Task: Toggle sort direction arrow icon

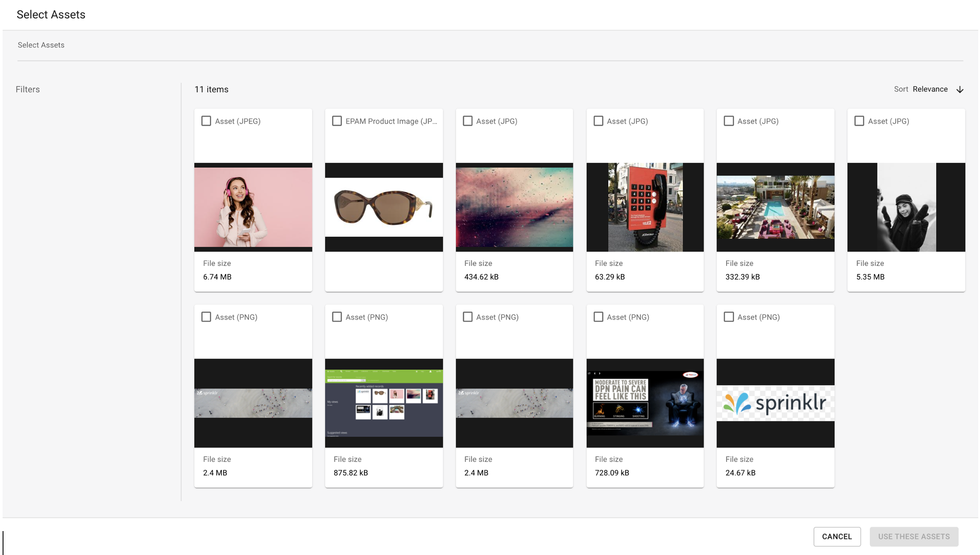Action: (x=960, y=90)
